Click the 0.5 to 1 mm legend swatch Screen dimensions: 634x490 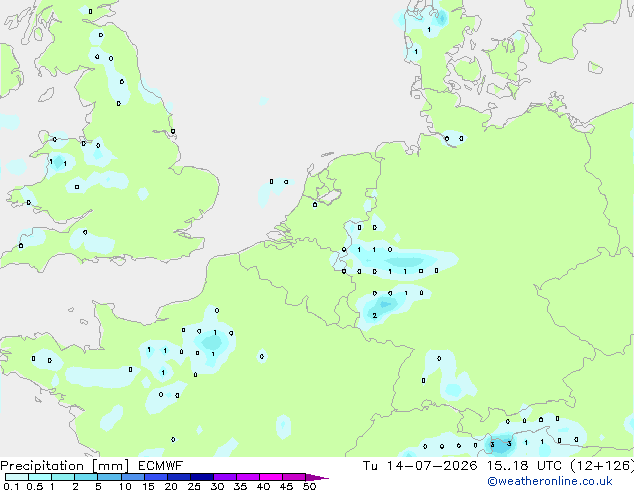tap(40, 477)
